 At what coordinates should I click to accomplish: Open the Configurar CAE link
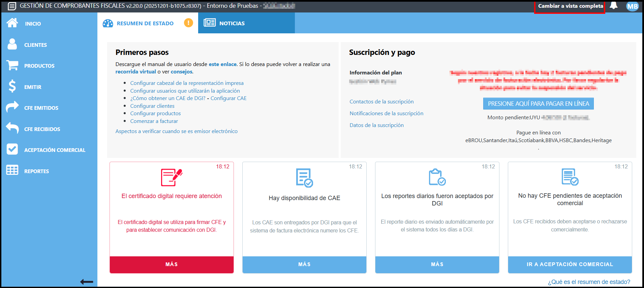(228, 98)
